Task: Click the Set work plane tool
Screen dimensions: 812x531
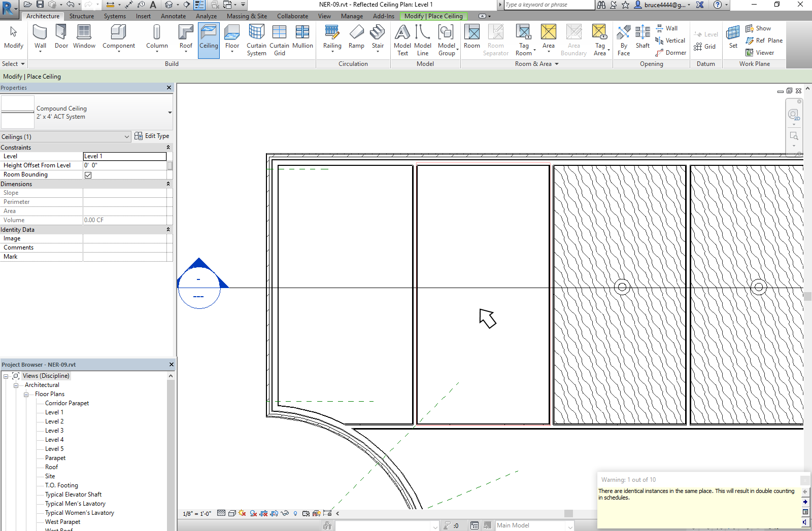Action: (x=733, y=38)
